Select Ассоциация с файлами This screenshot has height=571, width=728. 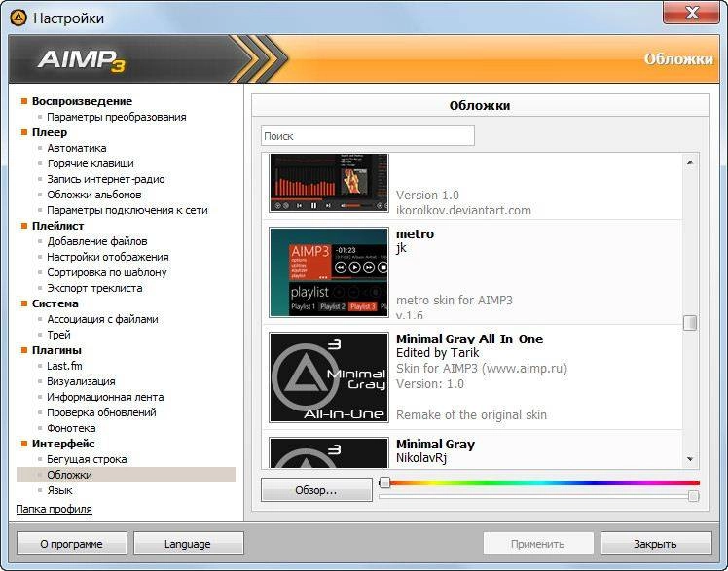pos(102,319)
